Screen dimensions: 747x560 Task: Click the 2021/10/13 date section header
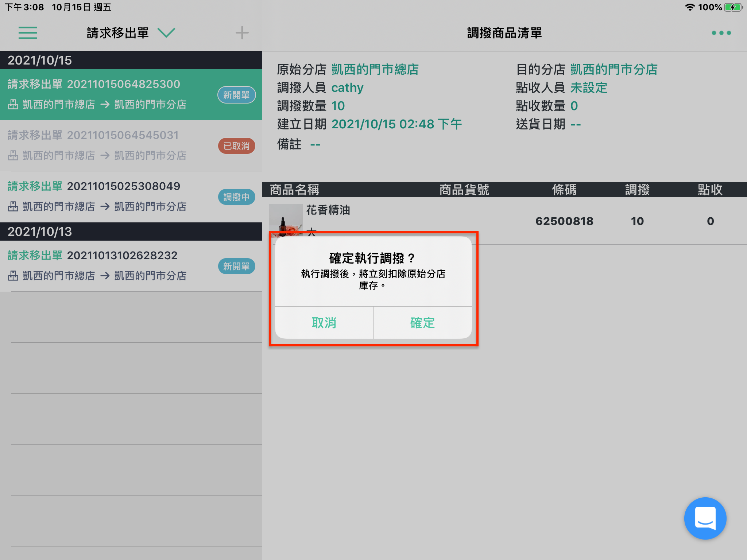click(131, 232)
